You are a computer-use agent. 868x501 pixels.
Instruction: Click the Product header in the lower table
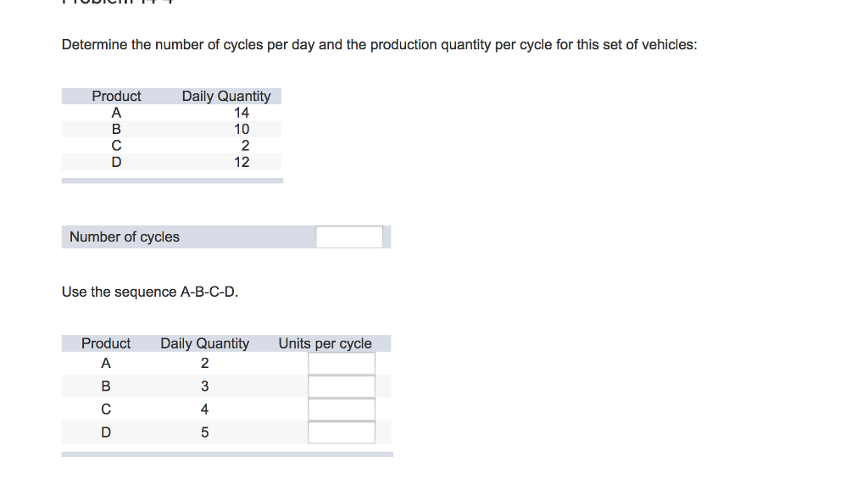[106, 343]
